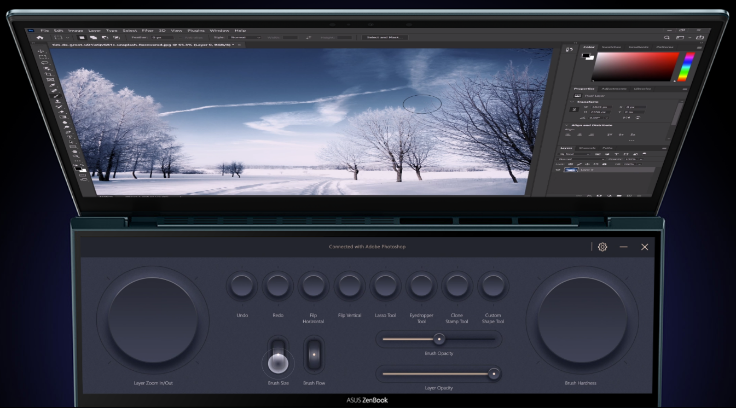736x408 pixels.
Task: Click the Brush Hardness dial
Action: tap(582, 320)
